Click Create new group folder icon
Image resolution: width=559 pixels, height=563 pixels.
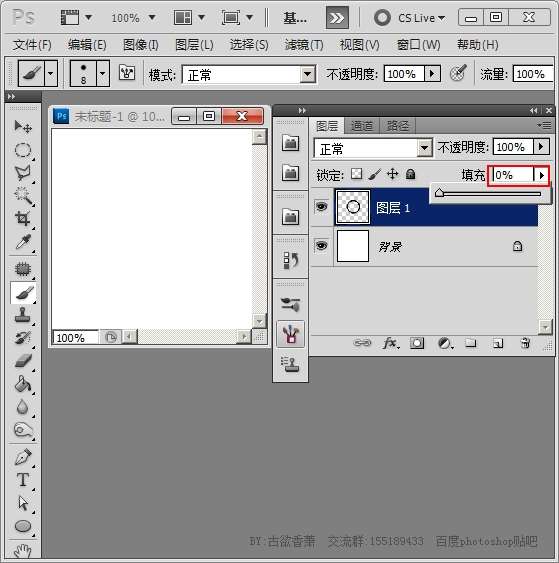470,344
